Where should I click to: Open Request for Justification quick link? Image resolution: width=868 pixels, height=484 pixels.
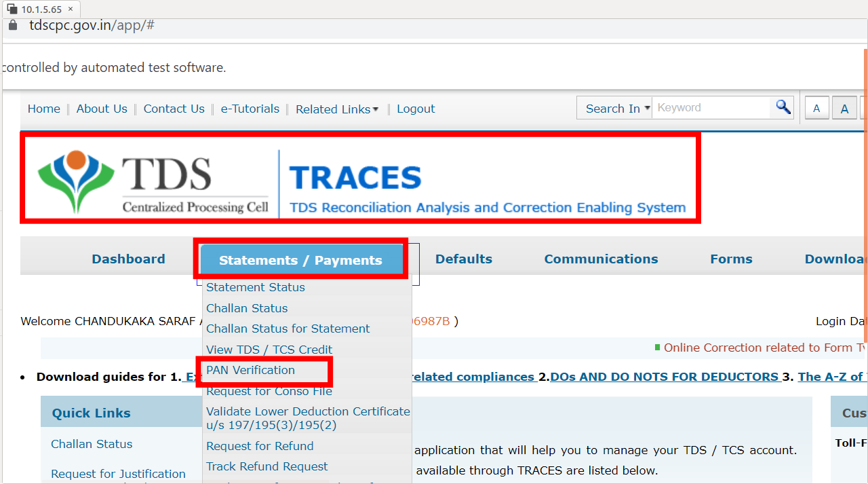[118, 474]
